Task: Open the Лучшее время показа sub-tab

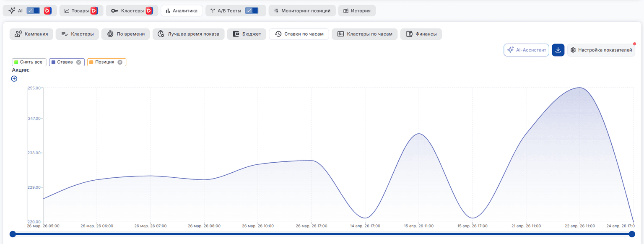Action: [x=189, y=34]
